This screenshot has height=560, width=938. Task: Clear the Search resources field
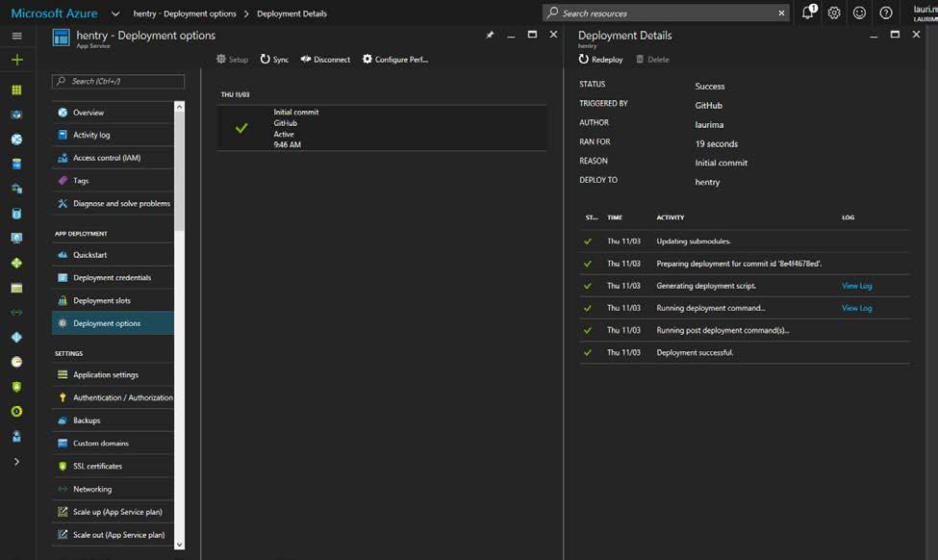point(781,13)
